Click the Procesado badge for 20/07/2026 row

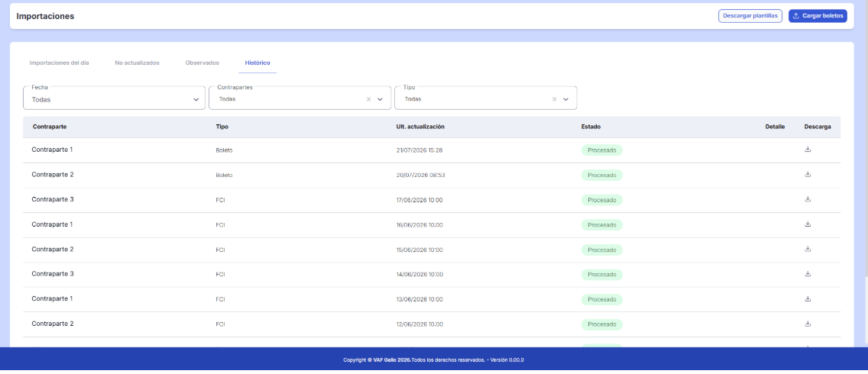pyautogui.click(x=602, y=175)
